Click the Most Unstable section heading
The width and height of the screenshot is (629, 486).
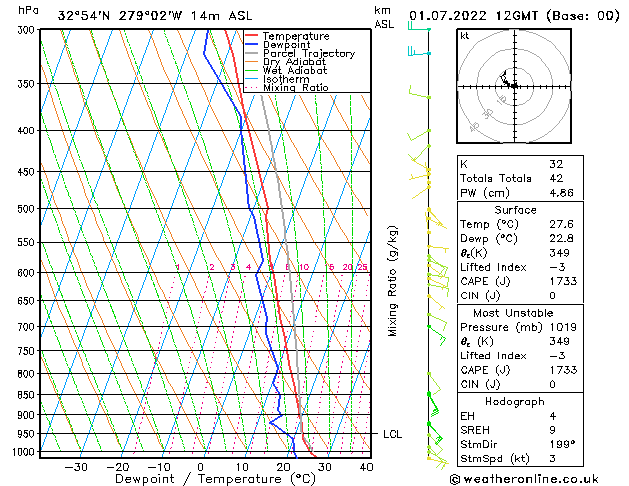tap(514, 313)
